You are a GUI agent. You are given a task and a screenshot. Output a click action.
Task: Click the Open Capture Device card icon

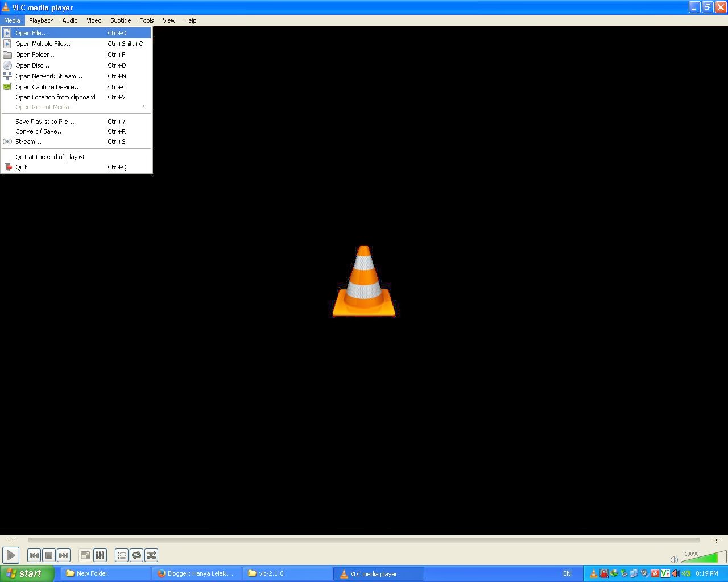7,87
